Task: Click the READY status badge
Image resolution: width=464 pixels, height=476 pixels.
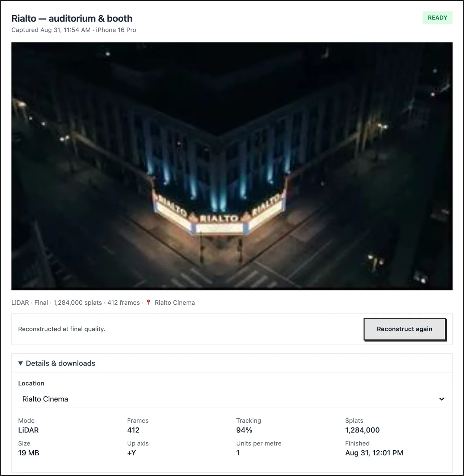Action: point(437,18)
